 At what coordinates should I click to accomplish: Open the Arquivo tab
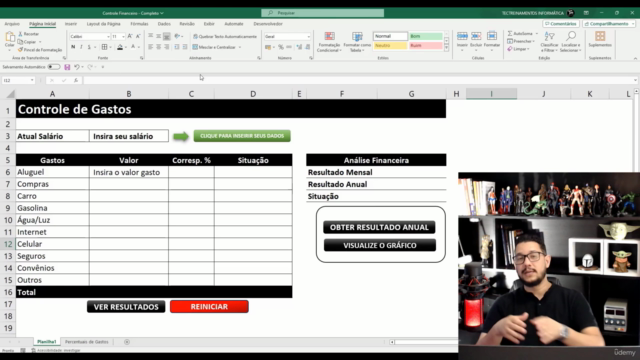point(12,24)
